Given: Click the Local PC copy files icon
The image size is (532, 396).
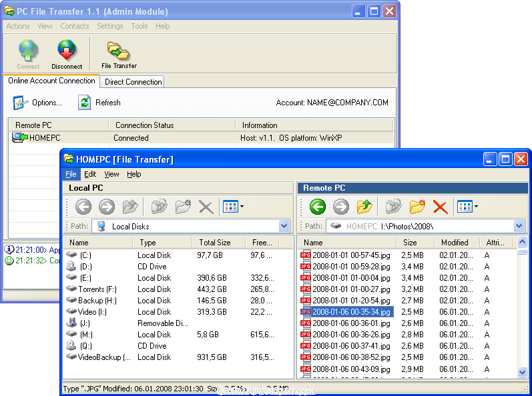Looking at the screenshot, I should [159, 206].
